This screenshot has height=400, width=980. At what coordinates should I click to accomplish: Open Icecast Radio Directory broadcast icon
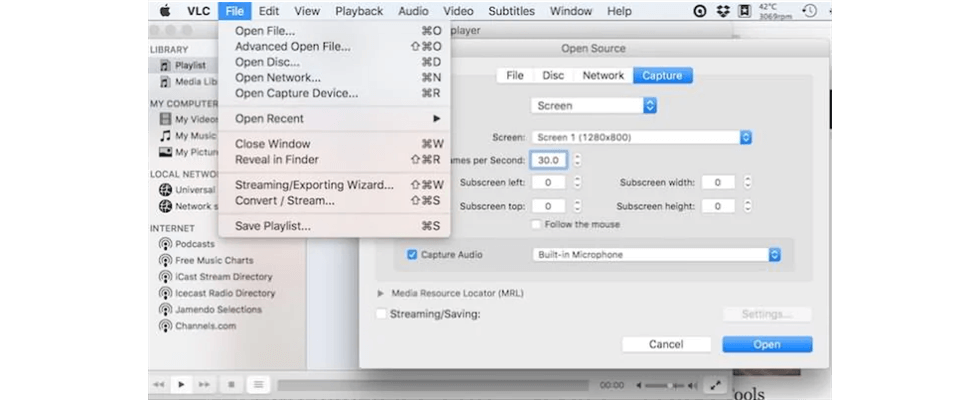pos(165,292)
